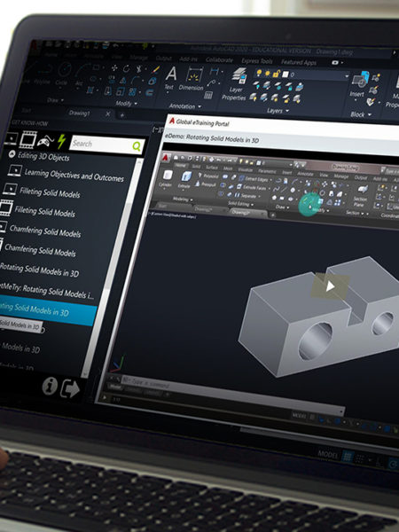This screenshot has width=399, height=532.
Task: Select the Move tool in Modify panel
Action: [114, 68]
